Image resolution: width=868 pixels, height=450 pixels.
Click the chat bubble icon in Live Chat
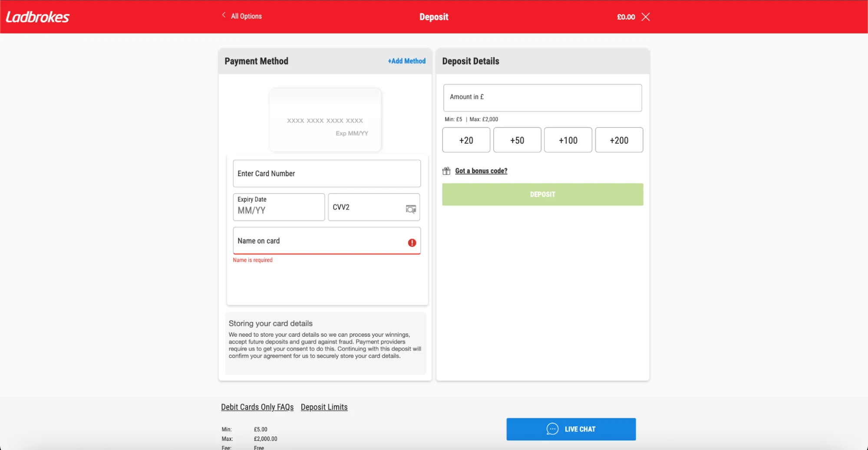(x=552, y=429)
